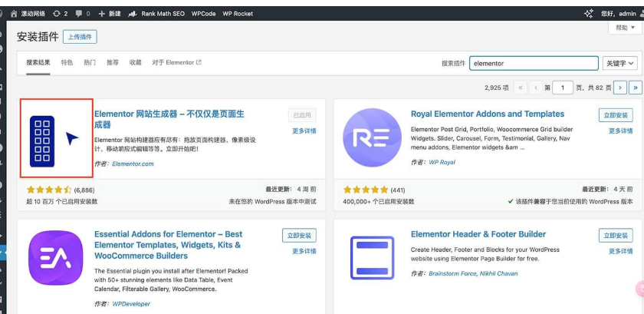Open 更多详情 for Essential Addons
644x314 pixels.
coord(304,251)
